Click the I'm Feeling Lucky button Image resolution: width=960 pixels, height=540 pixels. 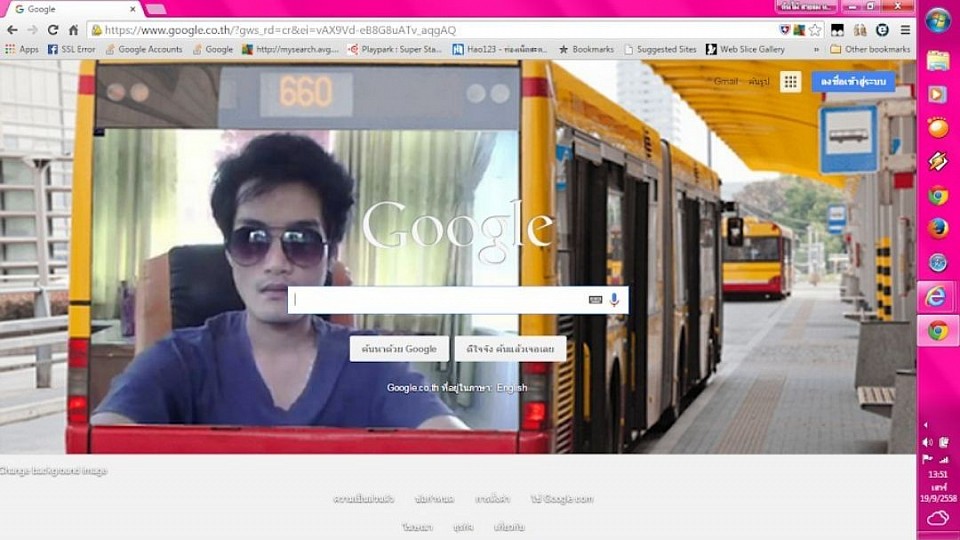click(510, 349)
